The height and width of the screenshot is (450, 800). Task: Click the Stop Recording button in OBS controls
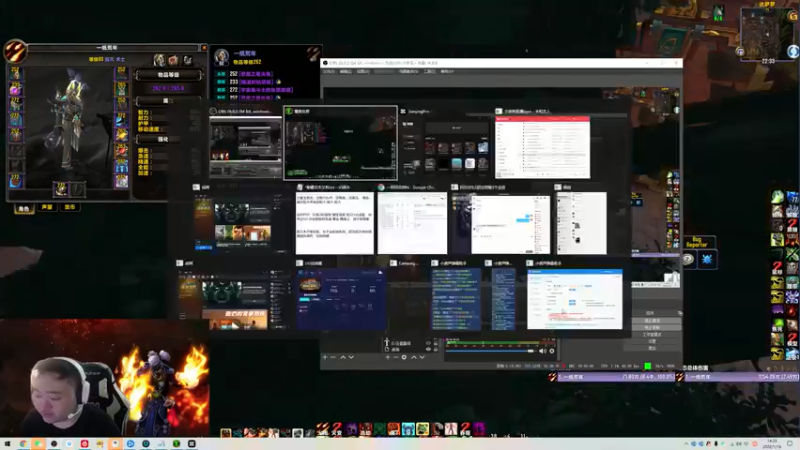pos(652,328)
